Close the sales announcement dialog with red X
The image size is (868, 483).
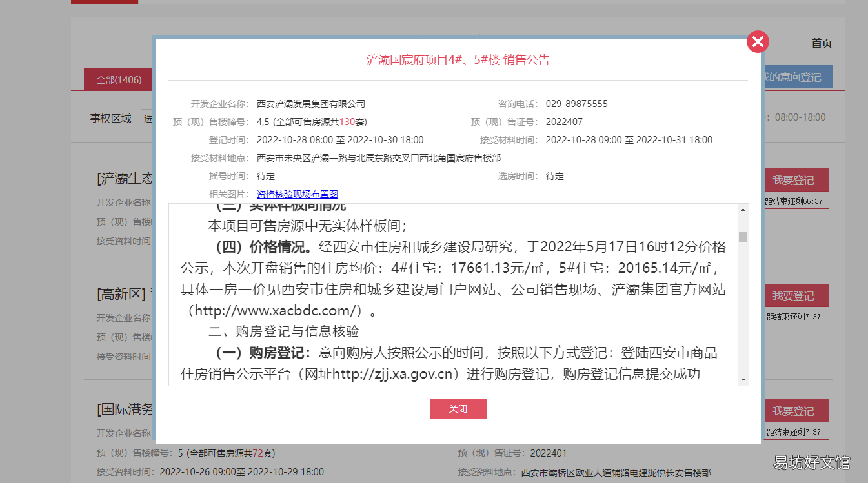click(x=758, y=42)
